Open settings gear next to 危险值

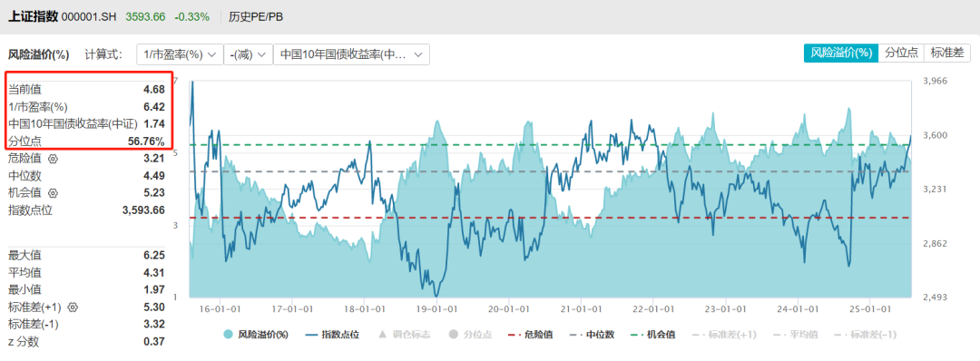pos(53,159)
